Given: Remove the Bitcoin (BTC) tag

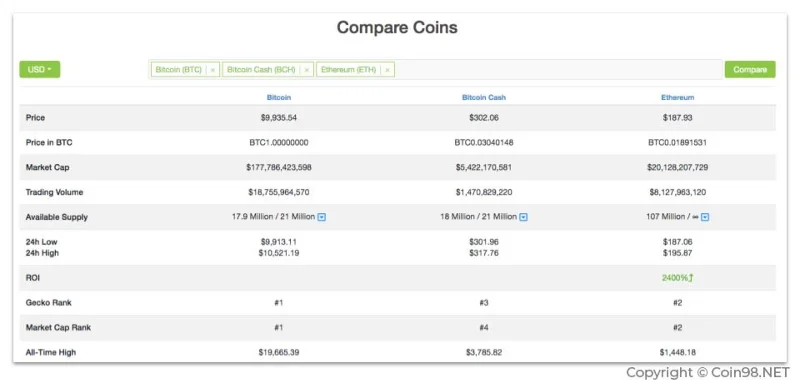Looking at the screenshot, I should point(213,70).
